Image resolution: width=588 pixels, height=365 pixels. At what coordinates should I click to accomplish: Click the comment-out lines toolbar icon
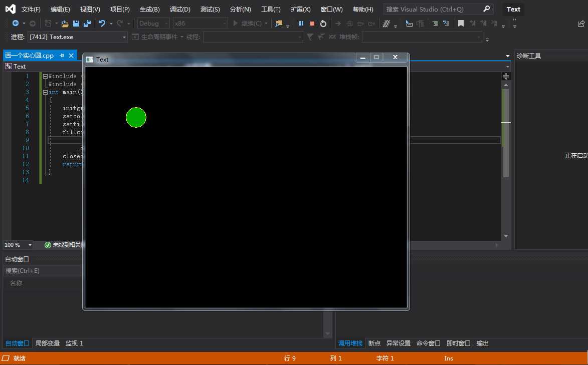click(x=386, y=24)
